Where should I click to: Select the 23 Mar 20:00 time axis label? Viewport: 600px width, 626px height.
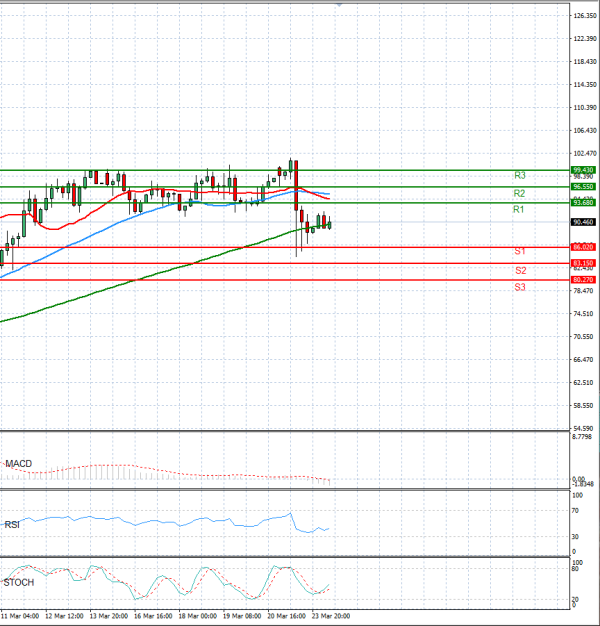pos(330,617)
